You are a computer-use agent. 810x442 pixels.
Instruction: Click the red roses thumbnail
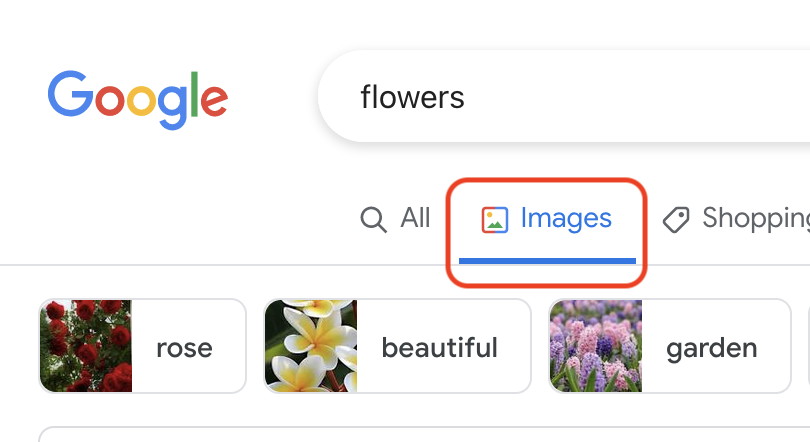tap(86, 346)
